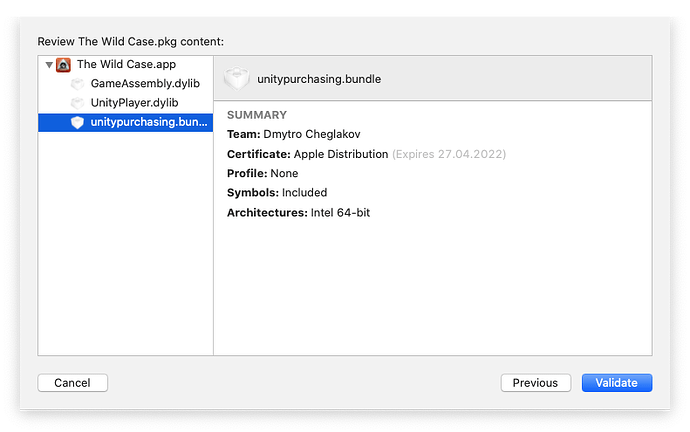Click the UnityPlayer.dylib file icon
The width and height of the screenshot is (690, 432).
(x=78, y=103)
